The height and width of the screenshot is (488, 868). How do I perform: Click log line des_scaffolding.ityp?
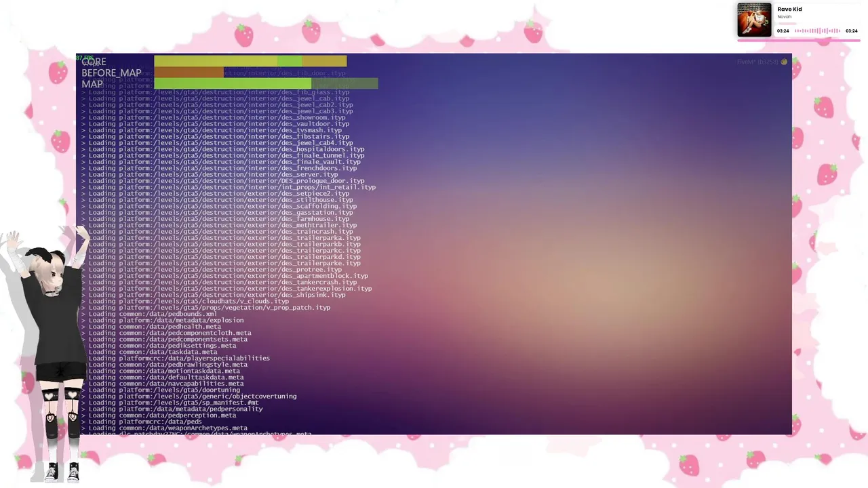(x=219, y=206)
